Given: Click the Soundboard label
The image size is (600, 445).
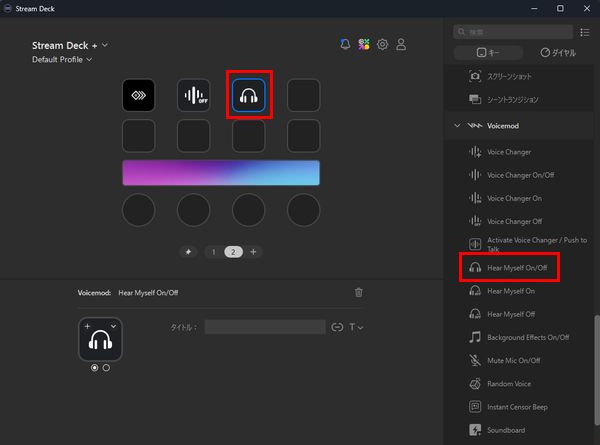Looking at the screenshot, I should (506, 430).
